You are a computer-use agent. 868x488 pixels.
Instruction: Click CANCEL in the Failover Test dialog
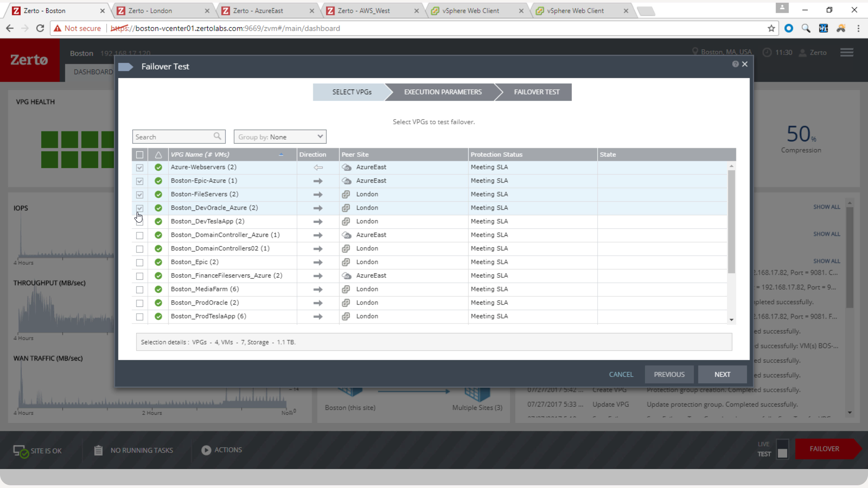(621, 375)
